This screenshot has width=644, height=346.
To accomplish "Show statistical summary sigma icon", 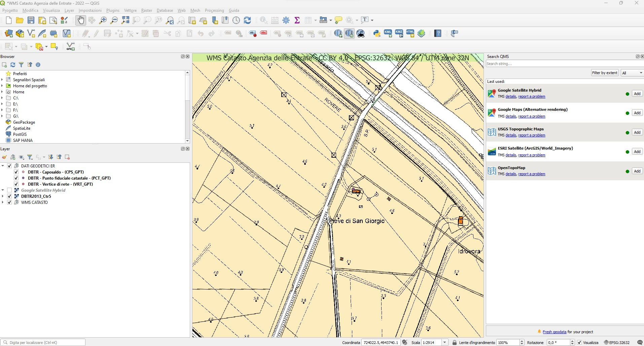I will tap(297, 20).
